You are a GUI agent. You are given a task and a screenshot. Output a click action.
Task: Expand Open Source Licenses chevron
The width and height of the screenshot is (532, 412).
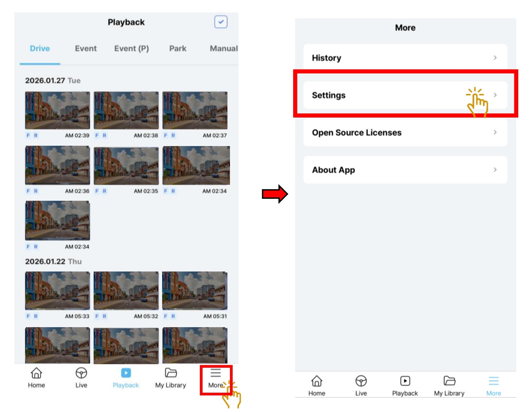pyautogui.click(x=495, y=132)
